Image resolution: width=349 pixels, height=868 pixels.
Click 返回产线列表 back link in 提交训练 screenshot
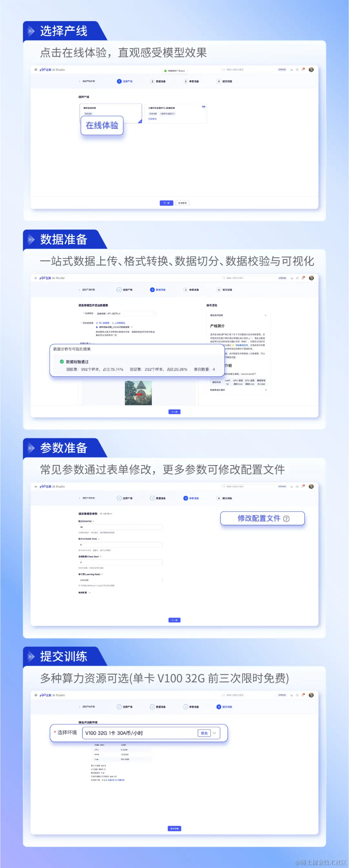tap(87, 707)
